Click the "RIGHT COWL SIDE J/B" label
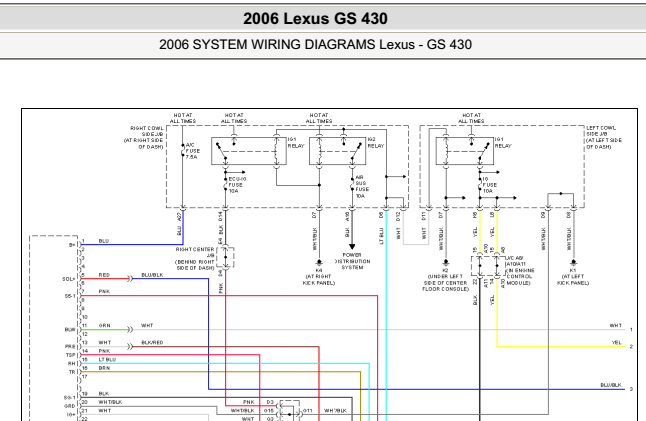The width and height of the screenshot is (646, 421). point(144,138)
